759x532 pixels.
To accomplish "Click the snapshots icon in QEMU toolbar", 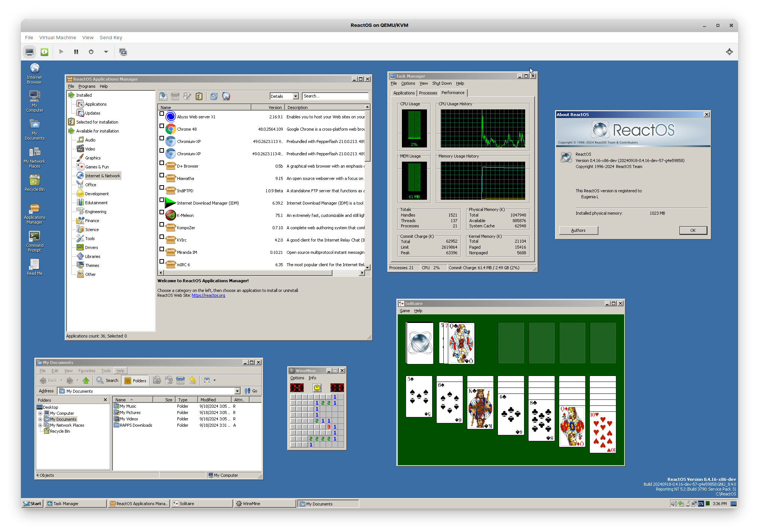I will [x=123, y=52].
